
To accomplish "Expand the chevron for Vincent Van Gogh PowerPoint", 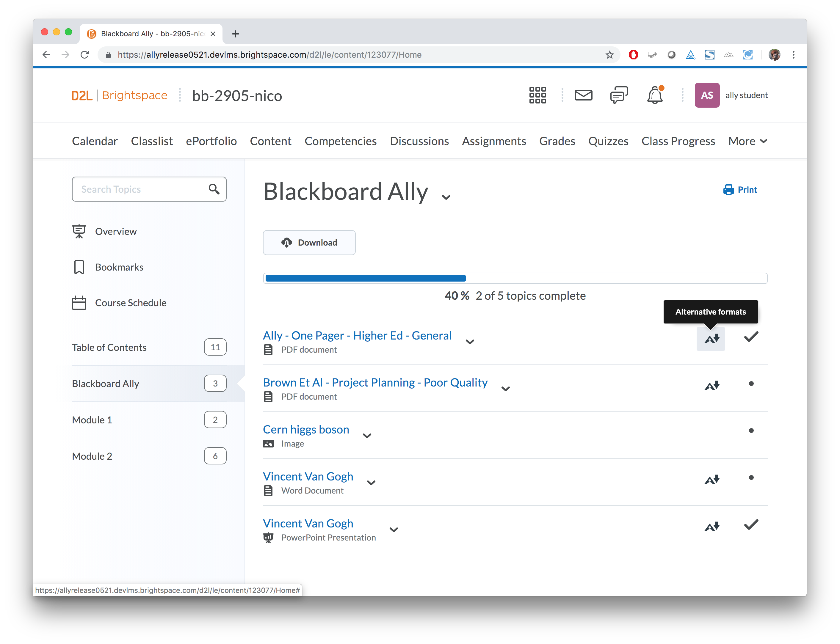I will (x=393, y=530).
